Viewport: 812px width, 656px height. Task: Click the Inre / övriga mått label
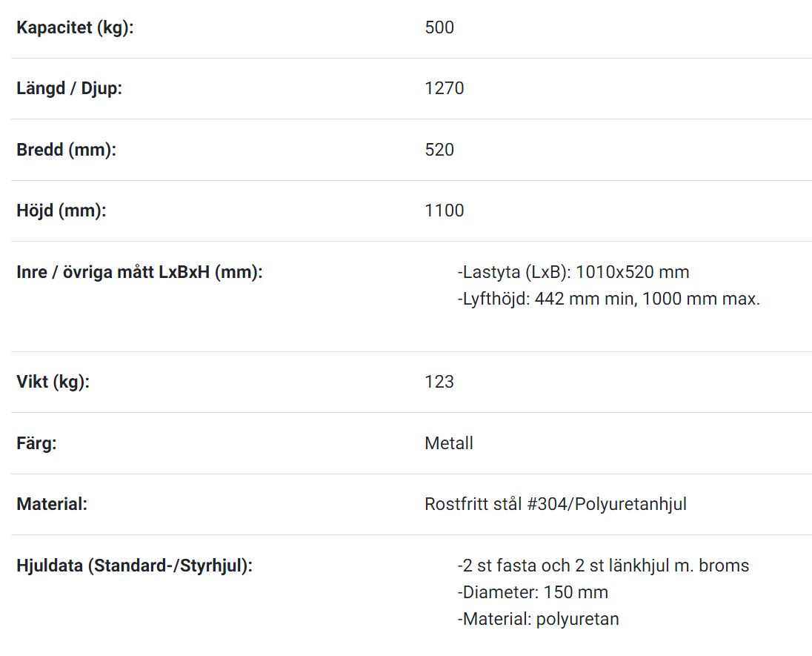(140, 272)
